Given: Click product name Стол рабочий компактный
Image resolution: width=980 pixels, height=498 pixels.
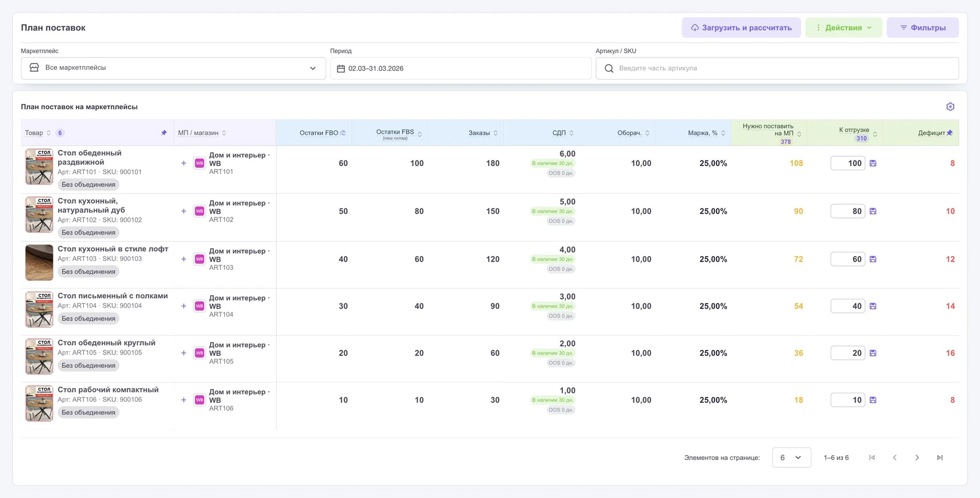Looking at the screenshot, I should (x=108, y=390).
